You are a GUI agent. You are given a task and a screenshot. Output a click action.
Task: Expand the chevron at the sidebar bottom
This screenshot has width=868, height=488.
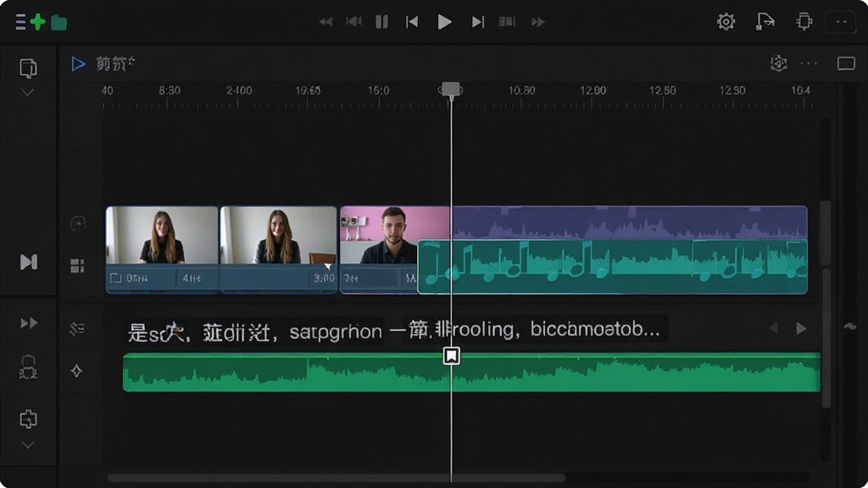pos(28,445)
